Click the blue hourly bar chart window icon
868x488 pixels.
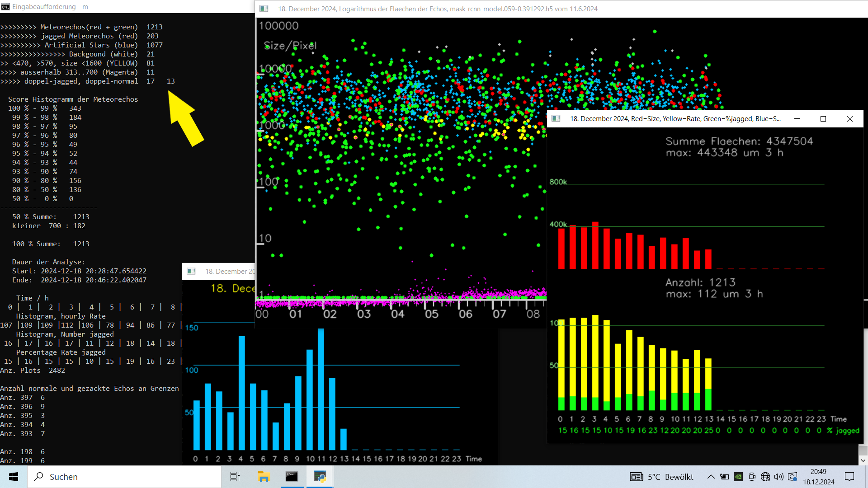point(191,271)
